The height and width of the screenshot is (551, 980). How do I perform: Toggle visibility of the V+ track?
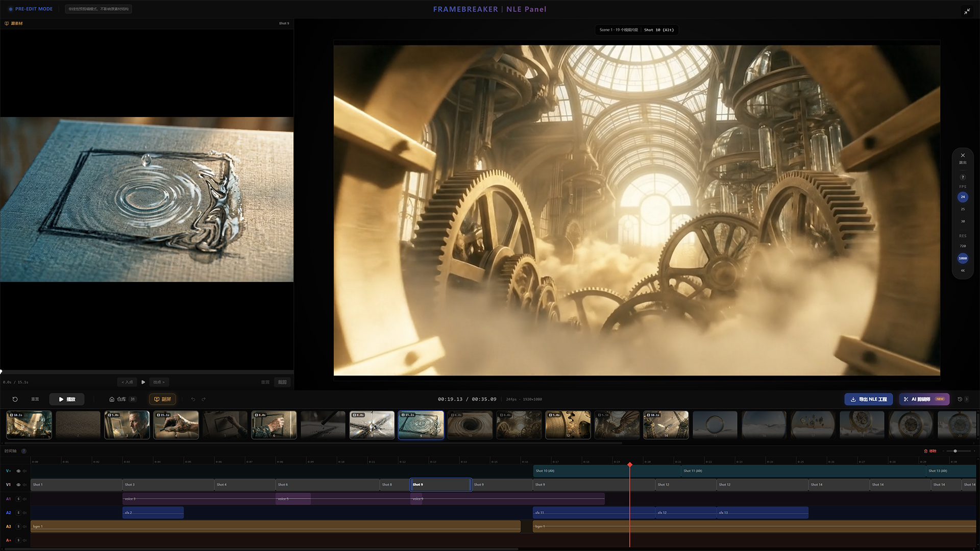(18, 471)
